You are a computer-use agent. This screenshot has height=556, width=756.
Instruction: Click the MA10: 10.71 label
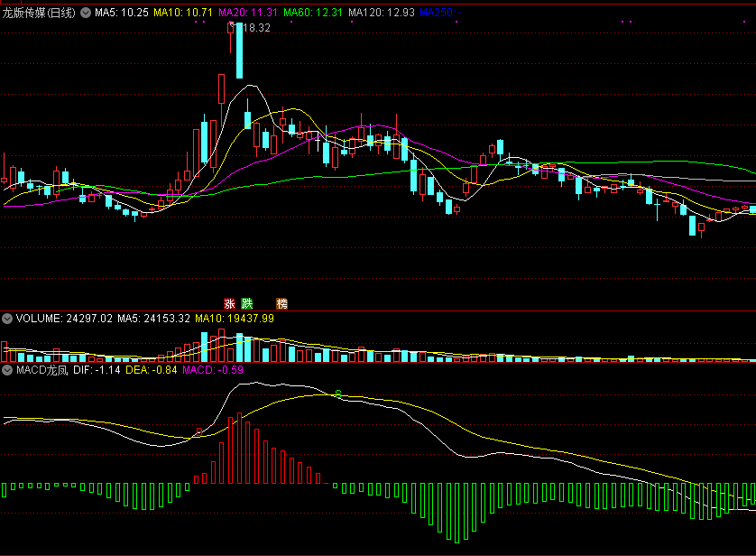tap(183, 13)
